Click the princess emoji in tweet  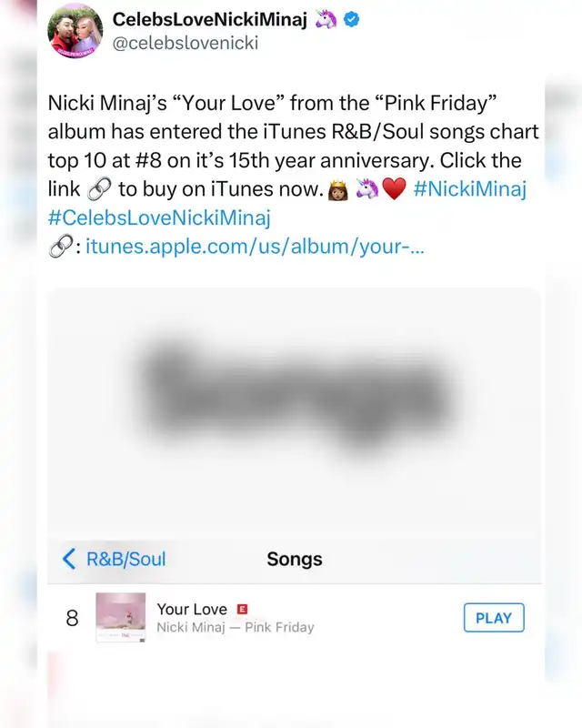coord(338,190)
